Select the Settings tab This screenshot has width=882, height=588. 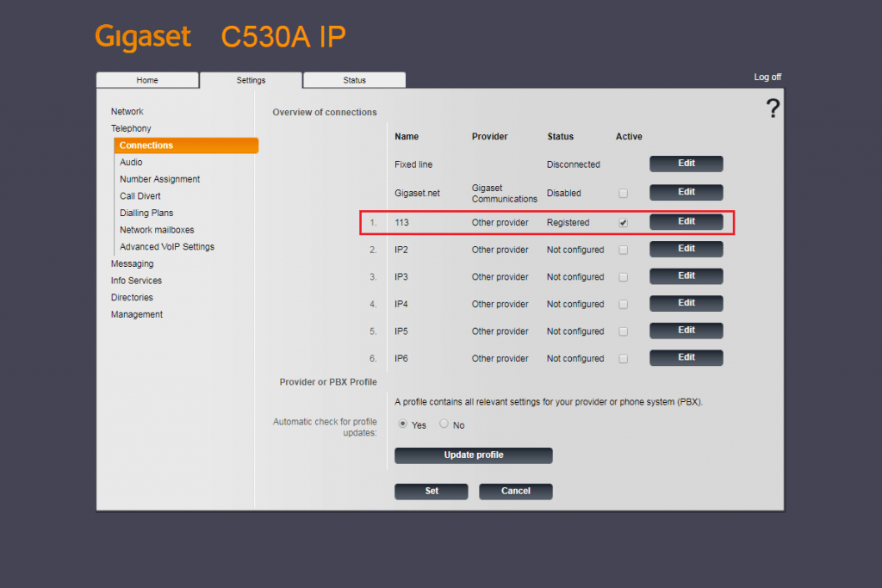click(251, 80)
